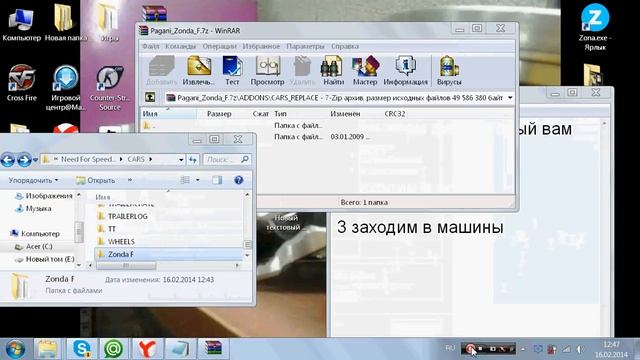Select the TRAILERLOG folder
The image size is (640, 360).
tap(122, 216)
